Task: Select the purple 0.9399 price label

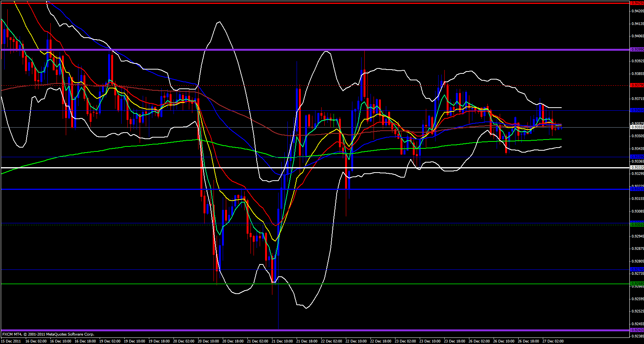Action: (x=636, y=50)
